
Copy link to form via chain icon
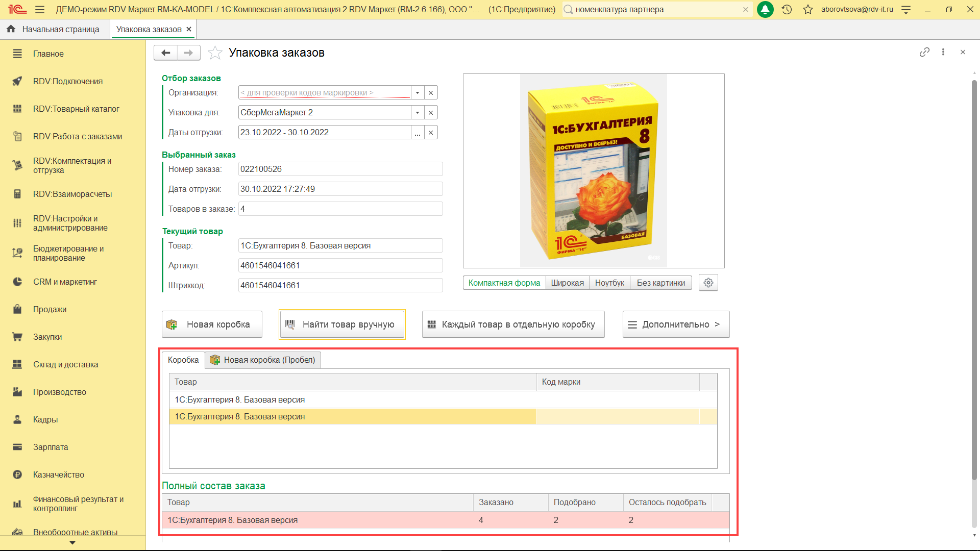click(x=924, y=52)
